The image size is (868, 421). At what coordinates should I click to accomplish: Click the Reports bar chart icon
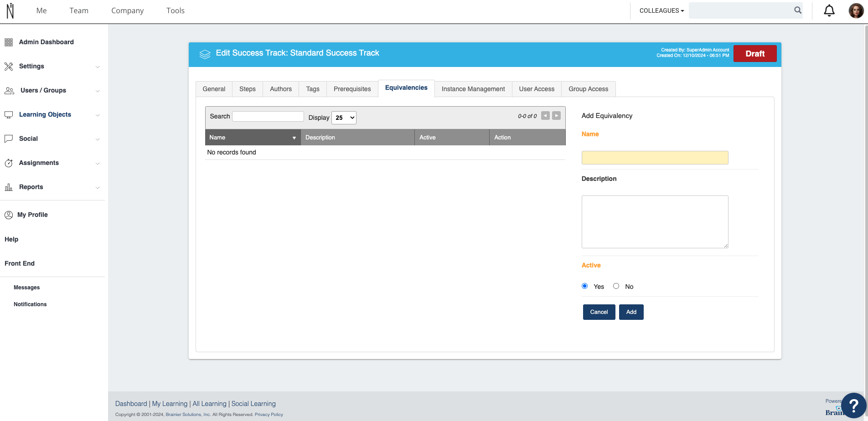pos(9,187)
